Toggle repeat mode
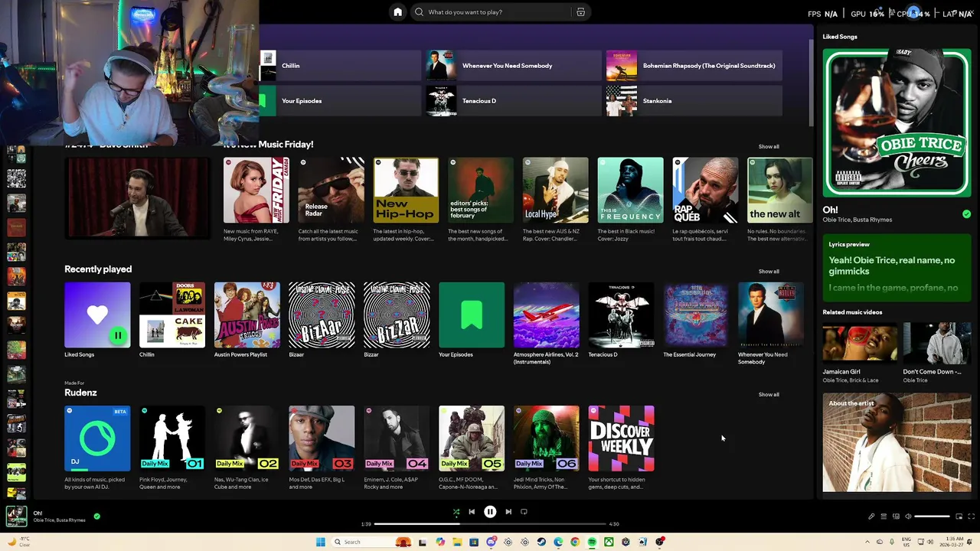This screenshot has height=551, width=980. 524,512
